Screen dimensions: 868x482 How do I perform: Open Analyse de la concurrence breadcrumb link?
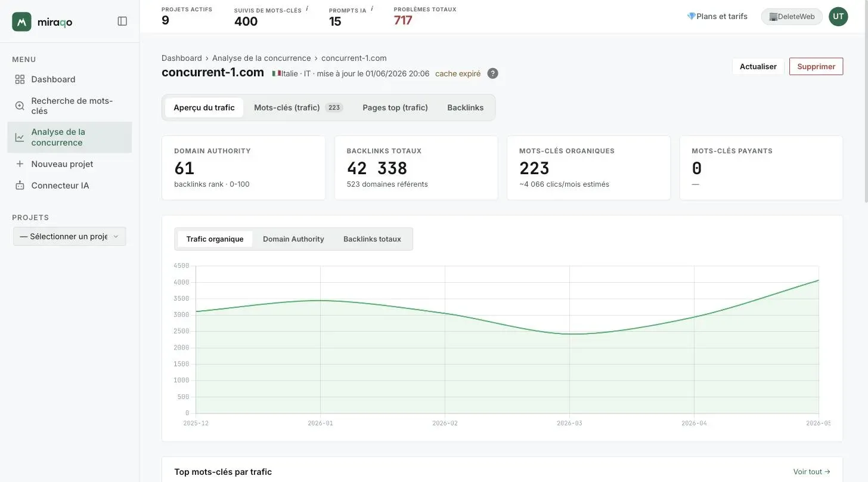point(262,58)
